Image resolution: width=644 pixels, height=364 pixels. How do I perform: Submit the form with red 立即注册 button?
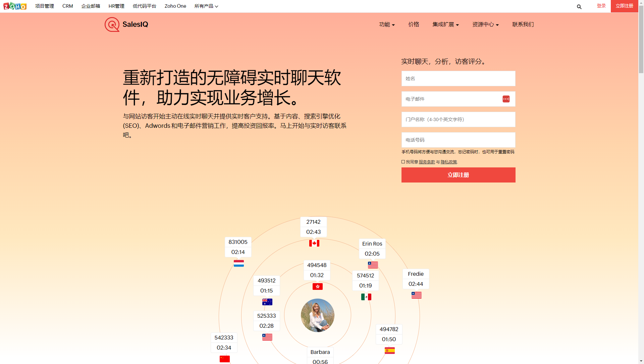459,175
